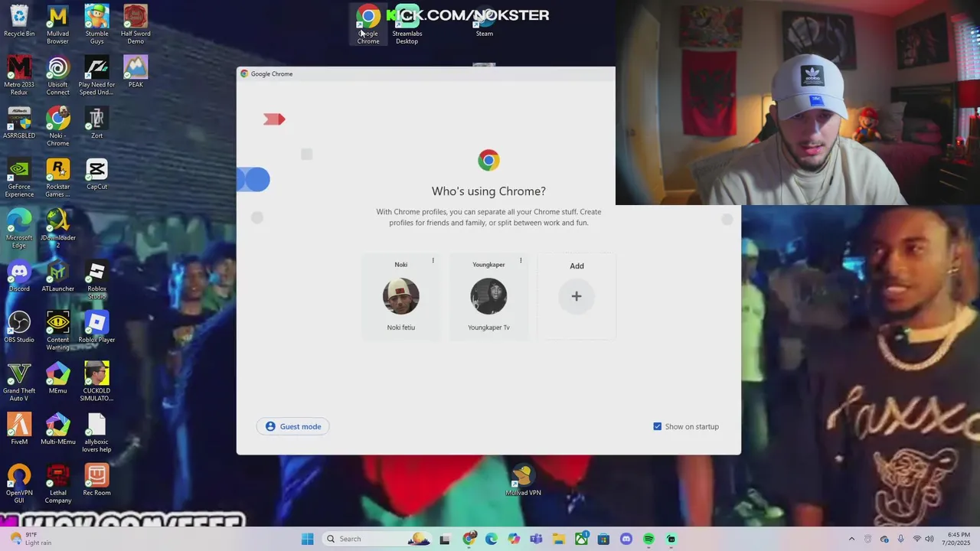Switch to Discord on taskbar
The width and height of the screenshot is (980, 551).
[x=626, y=540]
